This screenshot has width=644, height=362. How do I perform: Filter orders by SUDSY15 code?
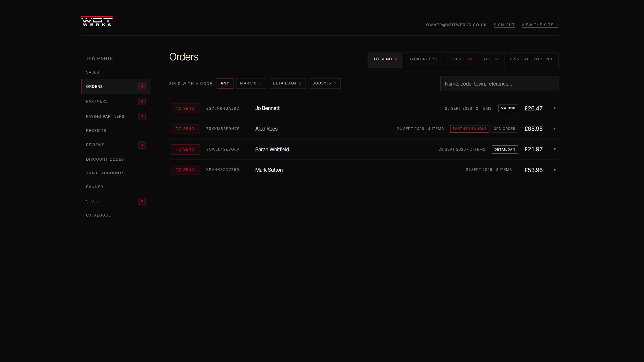324,83
